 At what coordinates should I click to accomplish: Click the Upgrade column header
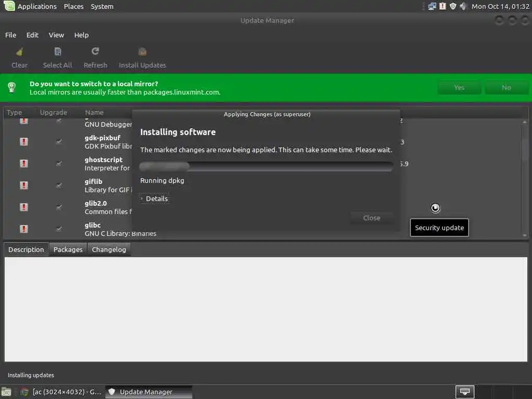54,112
